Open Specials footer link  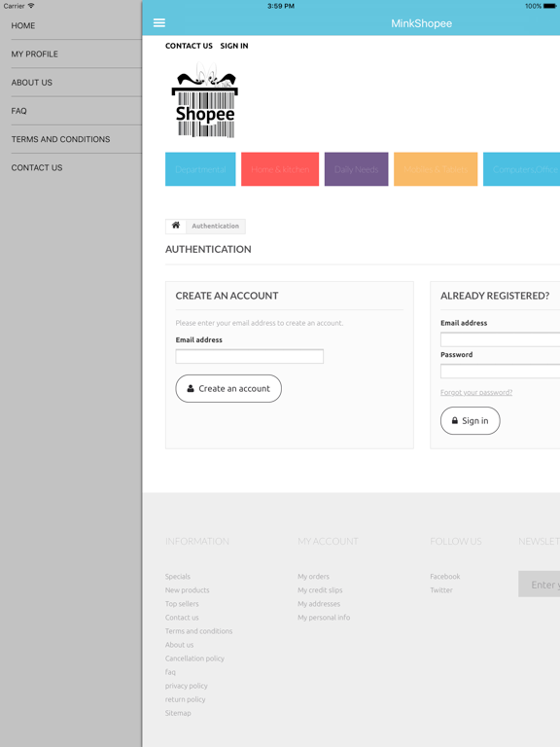[178, 577]
